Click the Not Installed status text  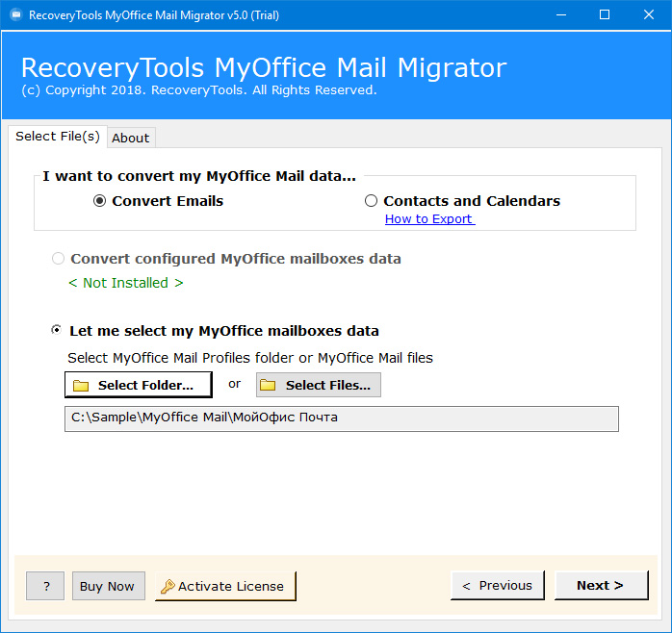[x=125, y=283]
